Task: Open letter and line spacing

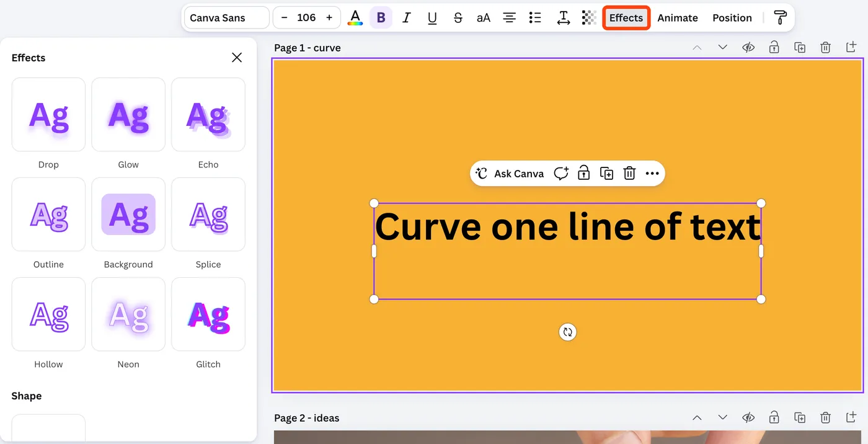Action: click(x=563, y=17)
